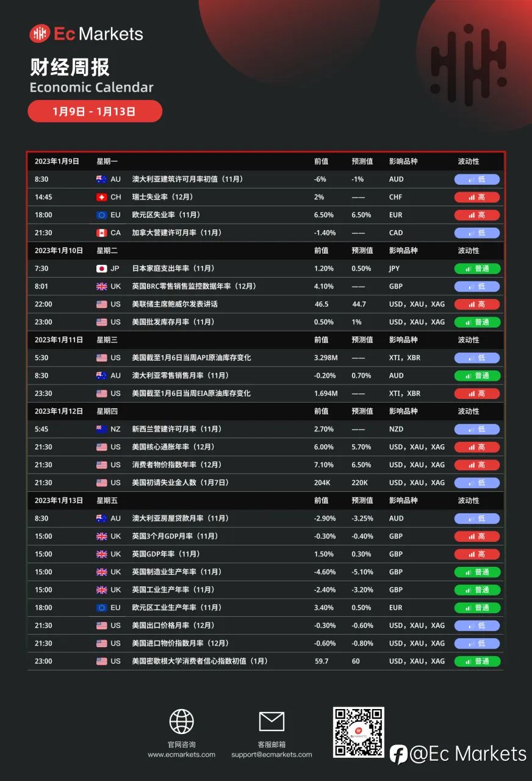Click the New Zealand flag in 新西兰营建许可月率 row
The width and height of the screenshot is (532, 781).
(x=101, y=429)
